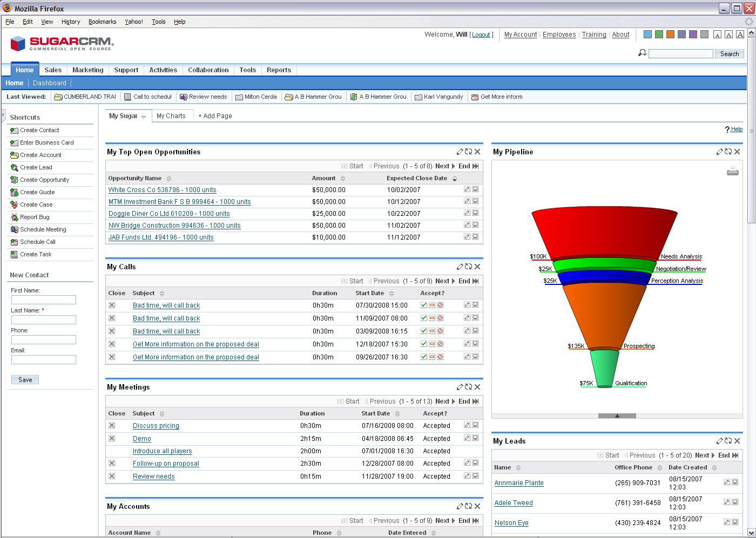The image size is (756, 538).
Task: Check the Close box for the 11/09/2007 call
Action: tap(112, 318)
